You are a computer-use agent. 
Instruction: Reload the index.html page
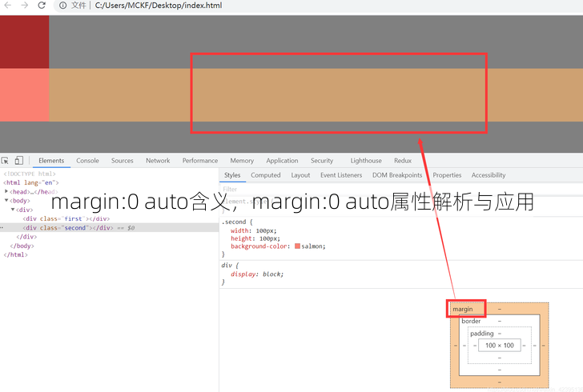(42, 6)
